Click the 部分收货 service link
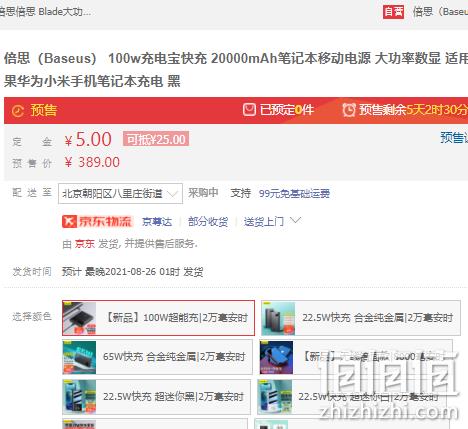Image resolution: width=468 pixels, height=429 pixels. click(x=208, y=222)
